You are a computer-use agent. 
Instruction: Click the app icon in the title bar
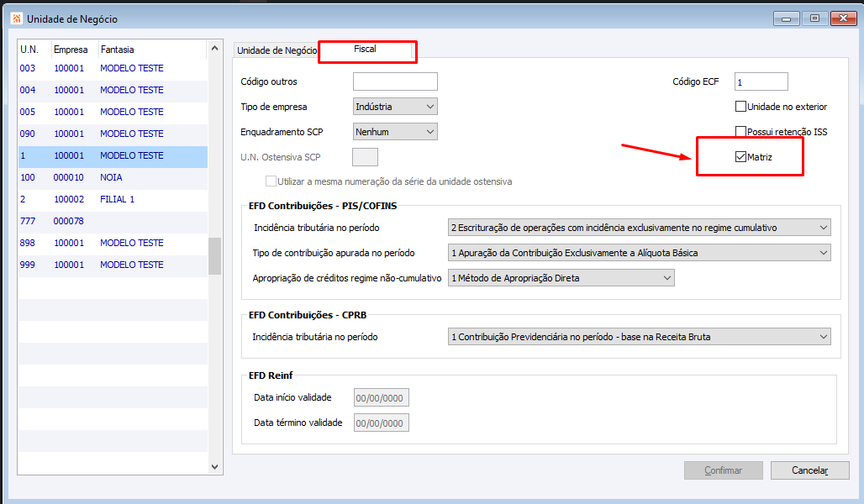[17, 18]
